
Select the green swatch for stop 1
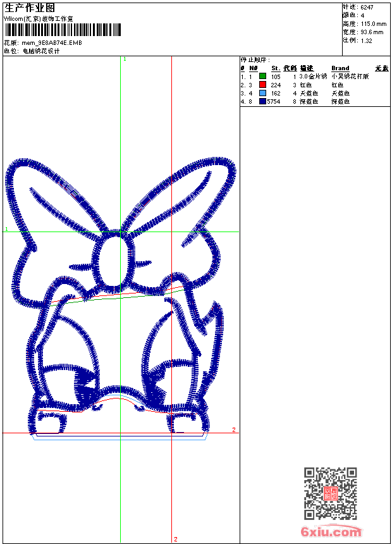[262, 76]
